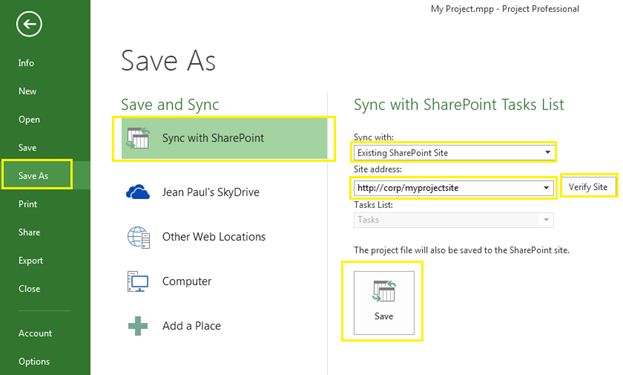Screen dimensions: 623x375
Task: Expand the Sync with dropdown arrow
Action: coord(547,153)
